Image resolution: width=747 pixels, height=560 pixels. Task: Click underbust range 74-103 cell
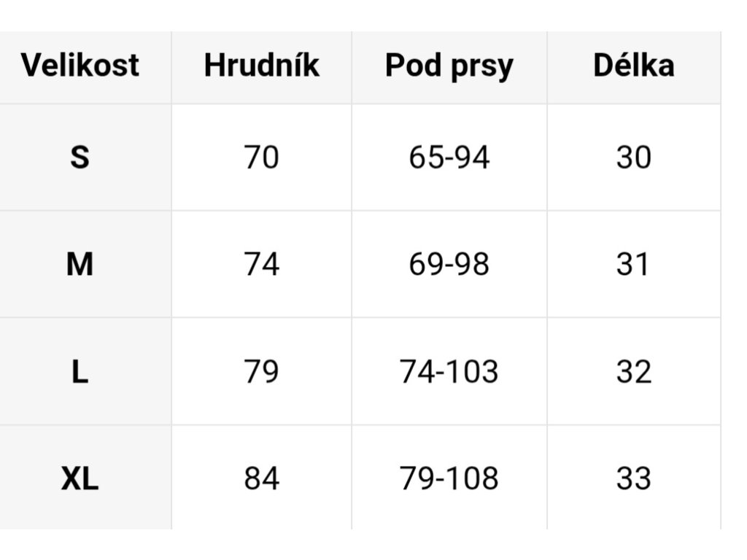tap(449, 372)
